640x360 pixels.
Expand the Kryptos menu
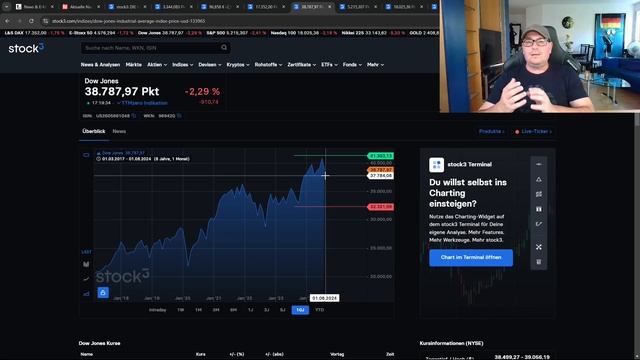pos(238,64)
